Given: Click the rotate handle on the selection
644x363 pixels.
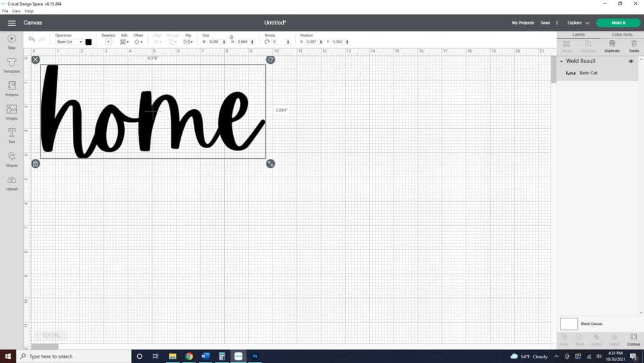Looking at the screenshot, I should (x=271, y=60).
